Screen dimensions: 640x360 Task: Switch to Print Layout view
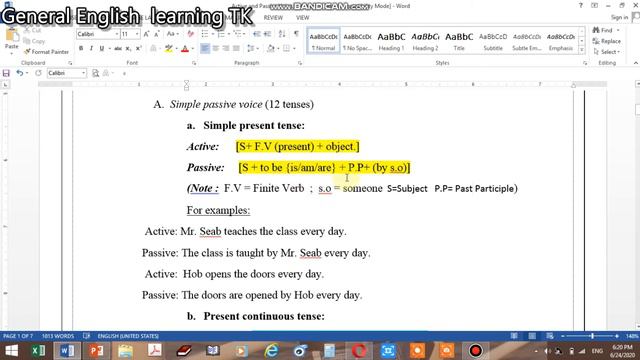coord(532,336)
